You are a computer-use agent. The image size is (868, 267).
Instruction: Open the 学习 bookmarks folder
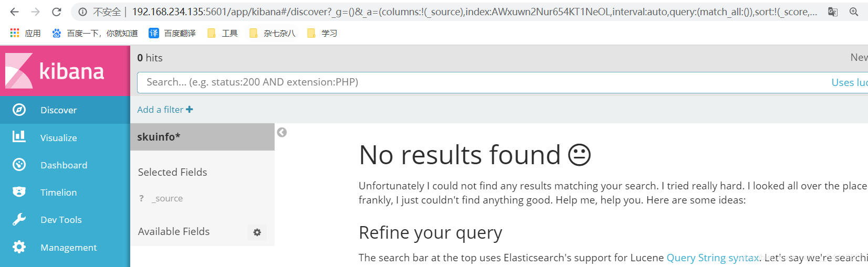322,33
